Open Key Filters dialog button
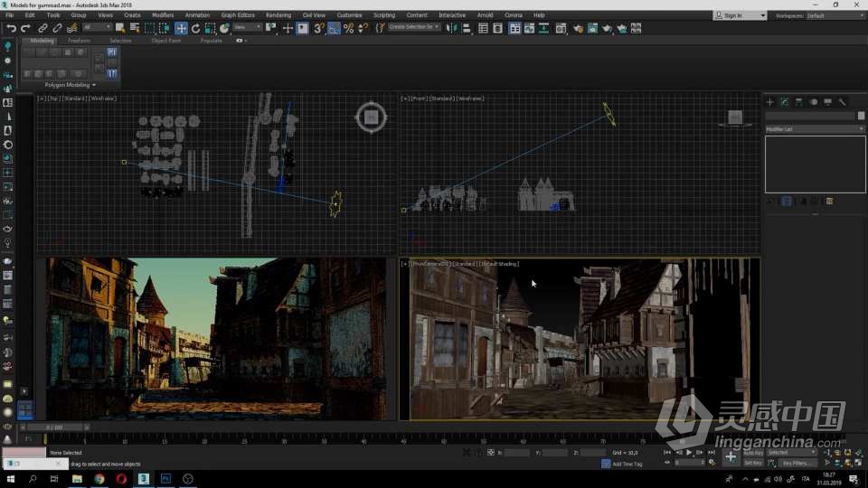The image size is (868, 488). [x=796, y=463]
